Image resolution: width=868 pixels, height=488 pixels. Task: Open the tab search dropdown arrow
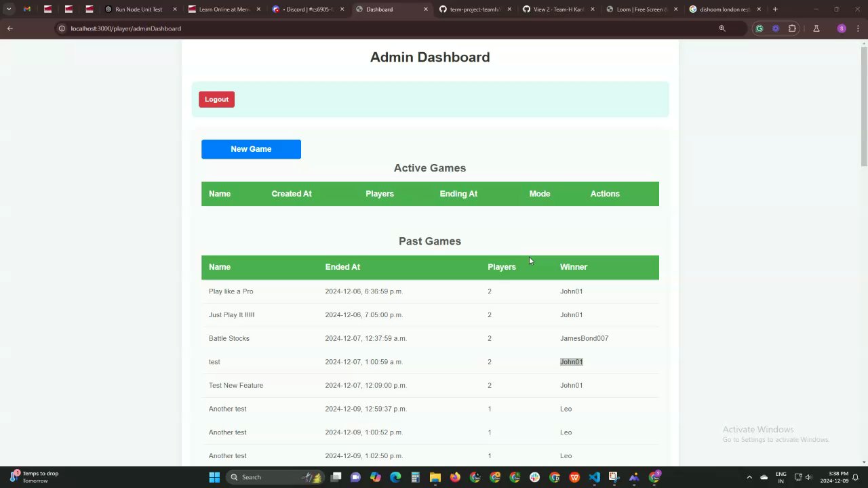(x=9, y=9)
